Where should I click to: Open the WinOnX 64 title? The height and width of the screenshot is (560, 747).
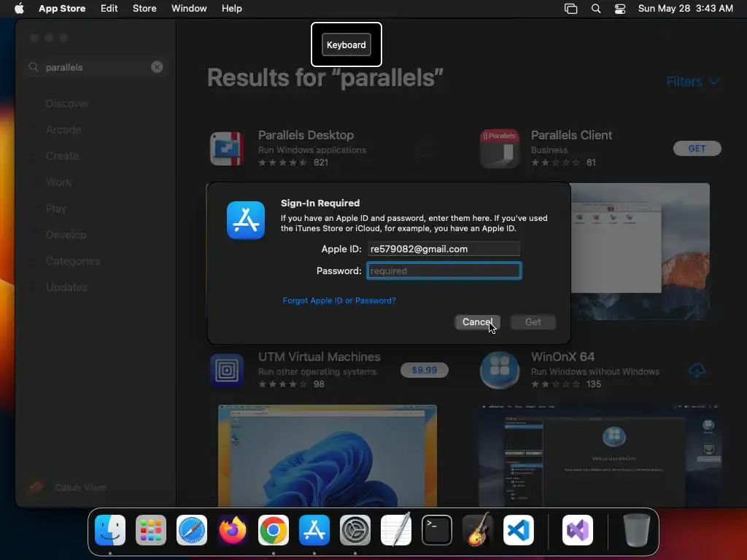tap(562, 357)
